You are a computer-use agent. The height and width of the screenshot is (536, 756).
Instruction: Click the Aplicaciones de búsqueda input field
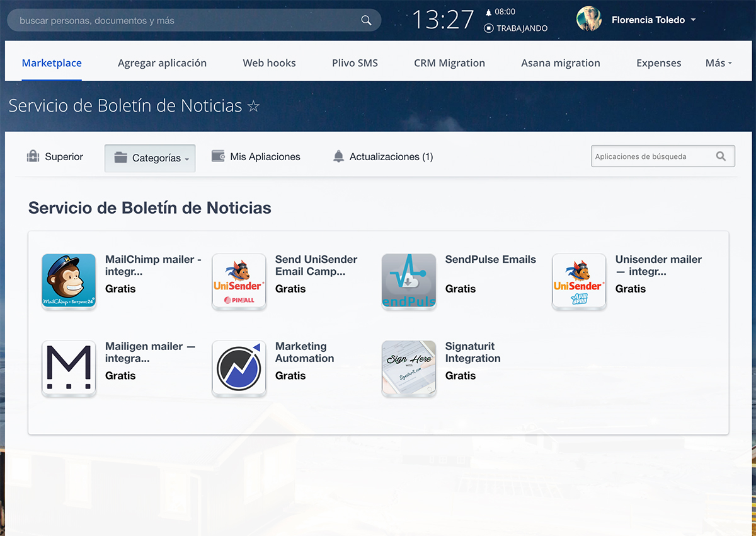tap(649, 156)
